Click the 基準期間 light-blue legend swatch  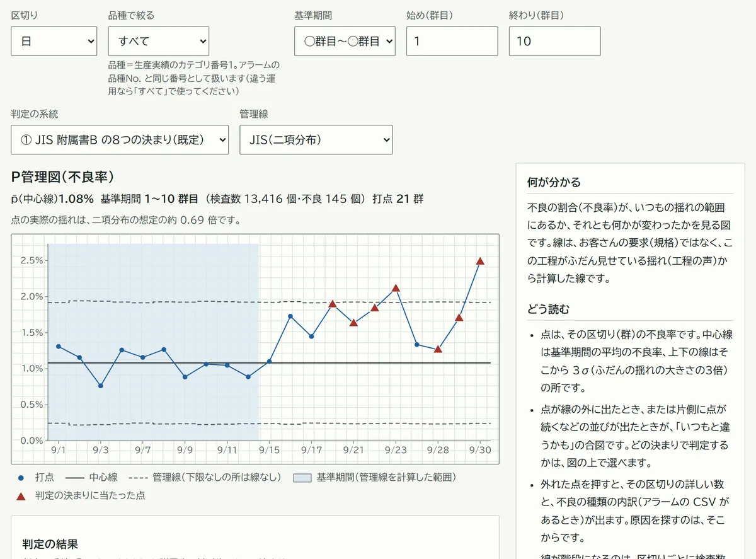point(302,478)
